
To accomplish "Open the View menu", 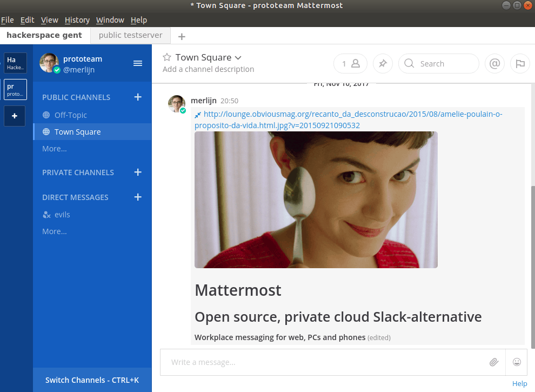I will coord(50,20).
